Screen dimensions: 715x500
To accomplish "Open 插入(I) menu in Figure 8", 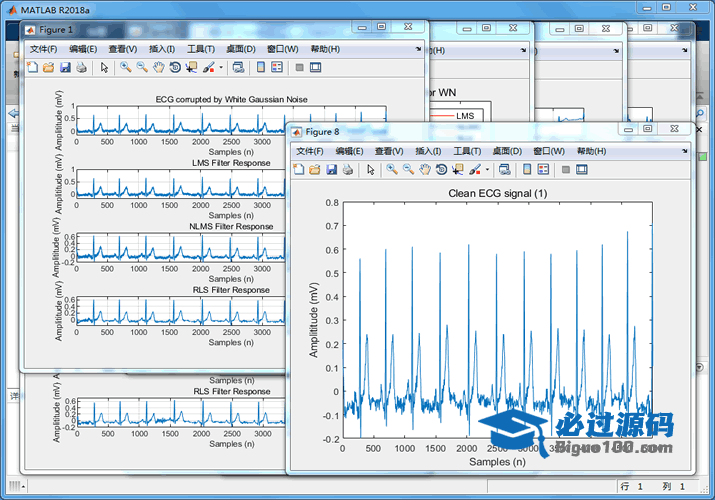I will [428, 151].
